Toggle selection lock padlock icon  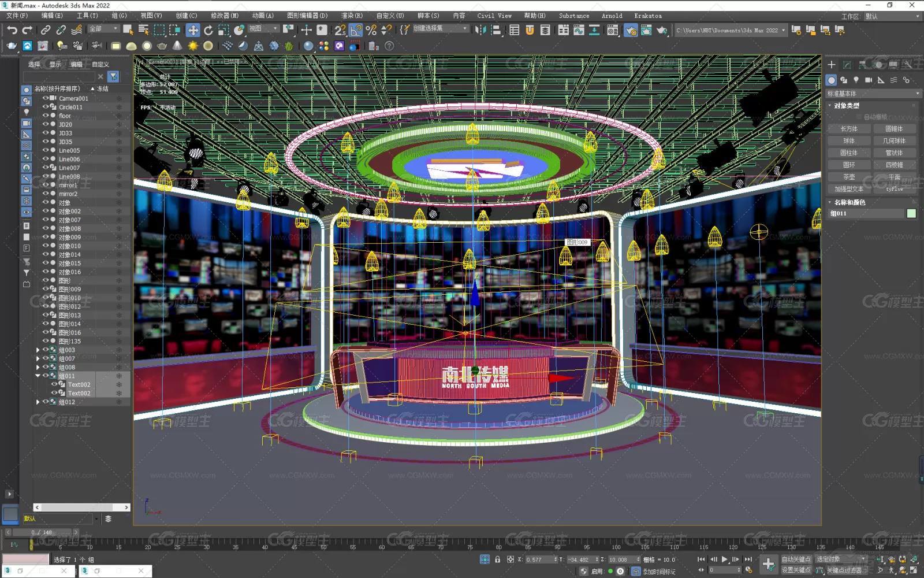pyautogui.click(x=497, y=559)
